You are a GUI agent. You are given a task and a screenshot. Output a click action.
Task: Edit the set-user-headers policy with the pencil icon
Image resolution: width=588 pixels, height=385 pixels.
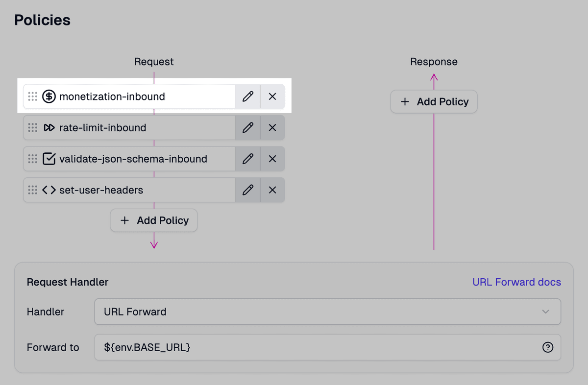247,190
